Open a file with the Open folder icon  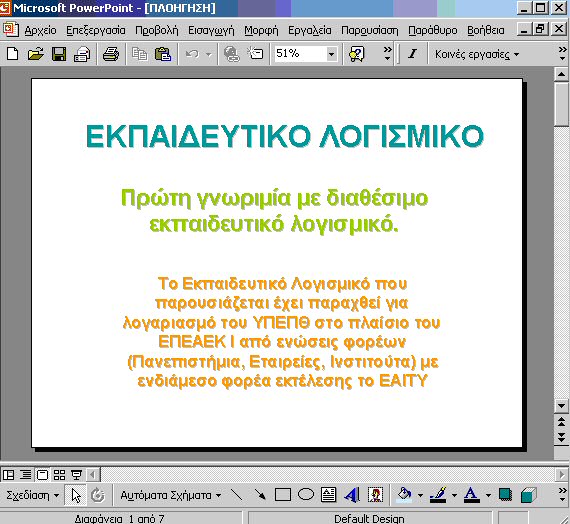[x=36, y=54]
